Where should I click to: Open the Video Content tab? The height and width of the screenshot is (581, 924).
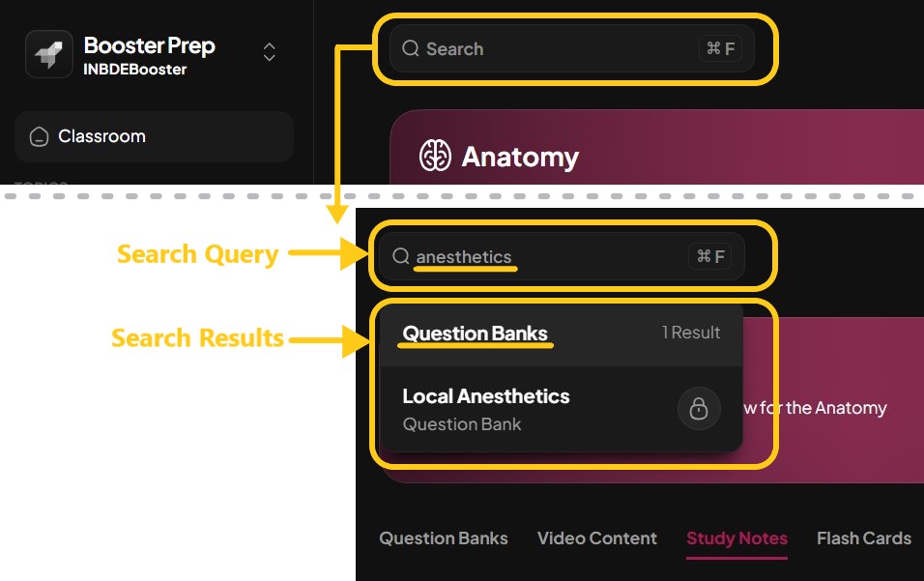point(596,538)
